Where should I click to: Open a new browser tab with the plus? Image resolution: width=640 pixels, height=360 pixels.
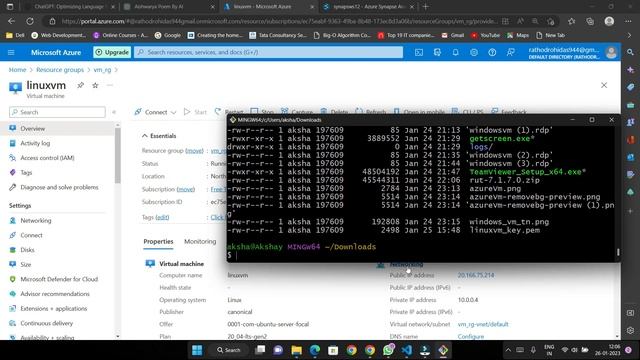click(x=426, y=7)
